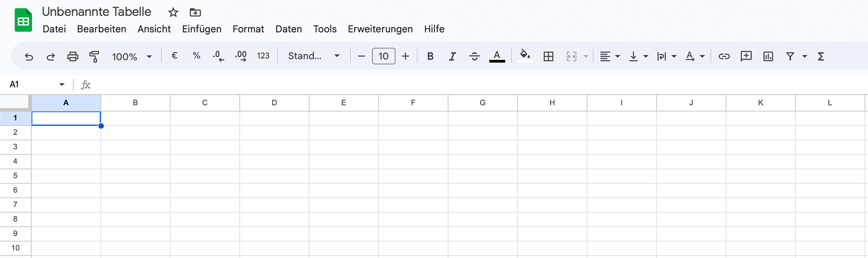Add a comment via toolbar icon
Screen dimensions: 868x258
[746, 56]
